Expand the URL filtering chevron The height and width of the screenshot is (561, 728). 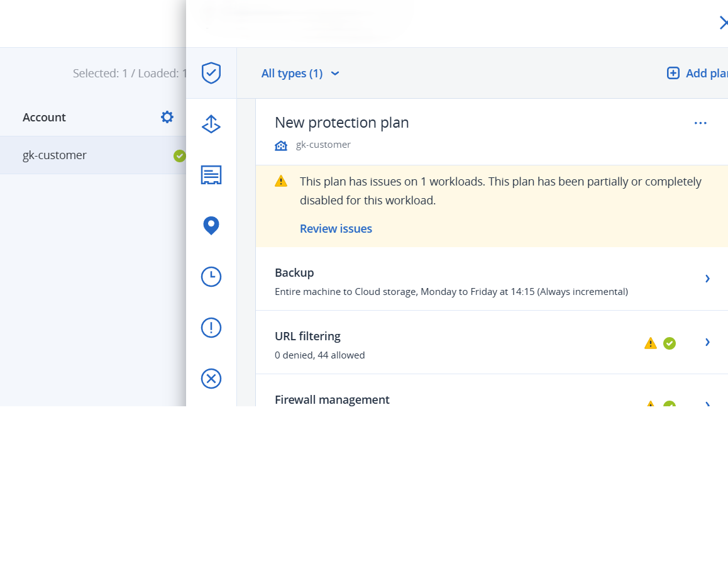click(x=707, y=342)
